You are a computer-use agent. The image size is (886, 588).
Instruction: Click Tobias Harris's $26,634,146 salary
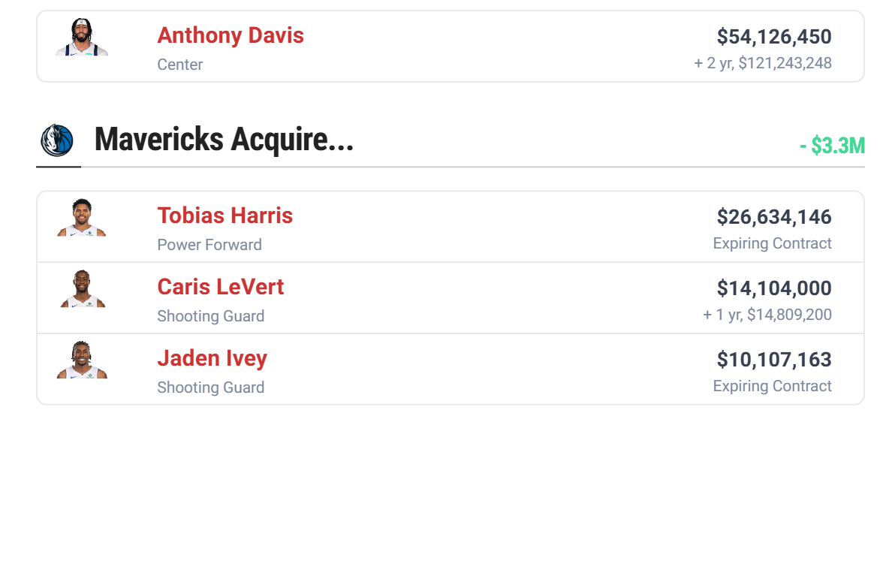click(x=773, y=217)
